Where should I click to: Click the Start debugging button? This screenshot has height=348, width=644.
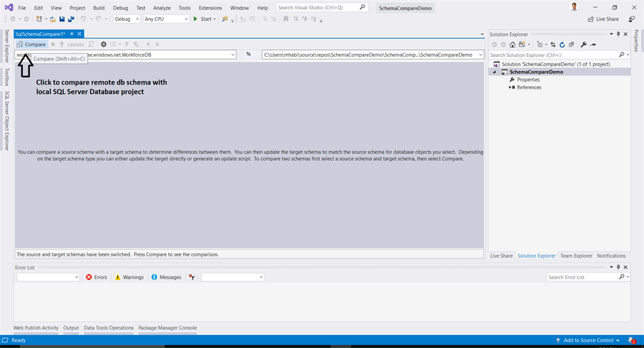(203, 19)
